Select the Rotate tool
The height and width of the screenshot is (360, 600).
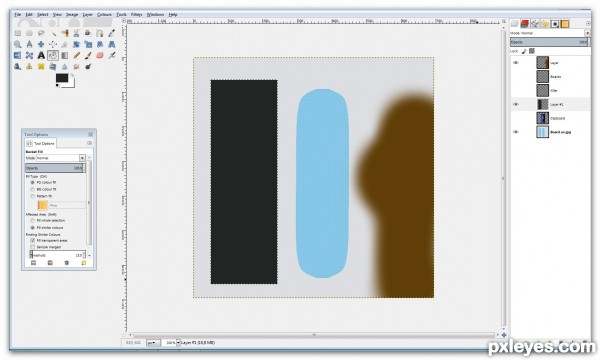77,44
